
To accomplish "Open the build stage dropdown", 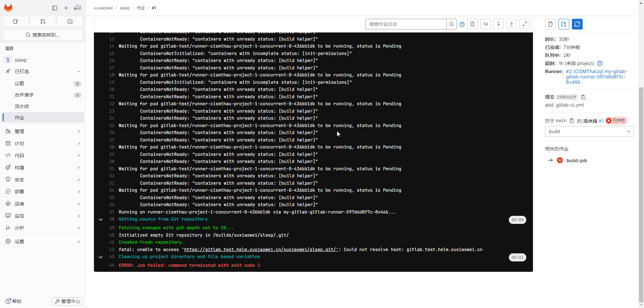I will tap(589, 131).
